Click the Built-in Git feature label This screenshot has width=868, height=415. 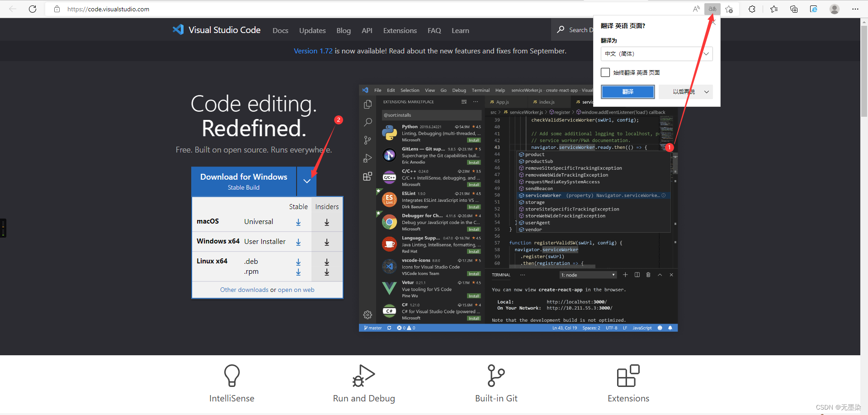click(496, 398)
